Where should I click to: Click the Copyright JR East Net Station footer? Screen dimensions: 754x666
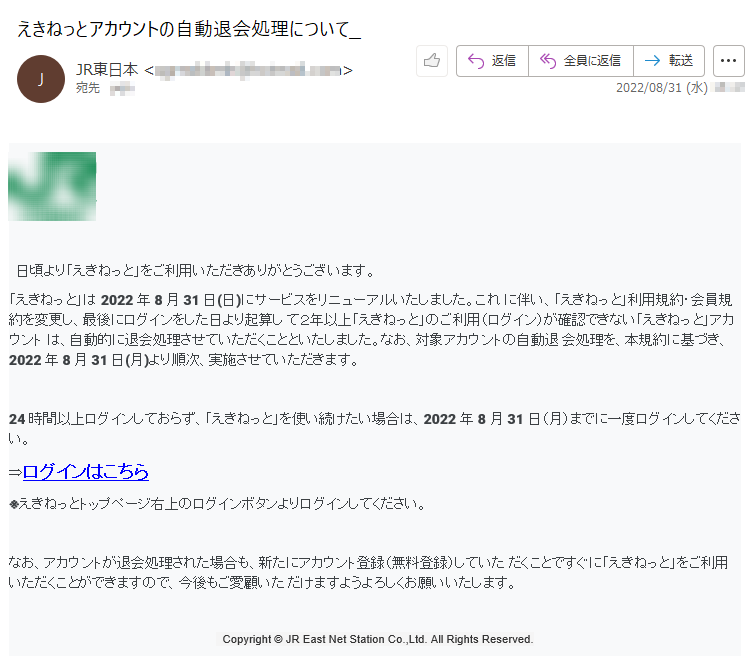(x=377, y=640)
